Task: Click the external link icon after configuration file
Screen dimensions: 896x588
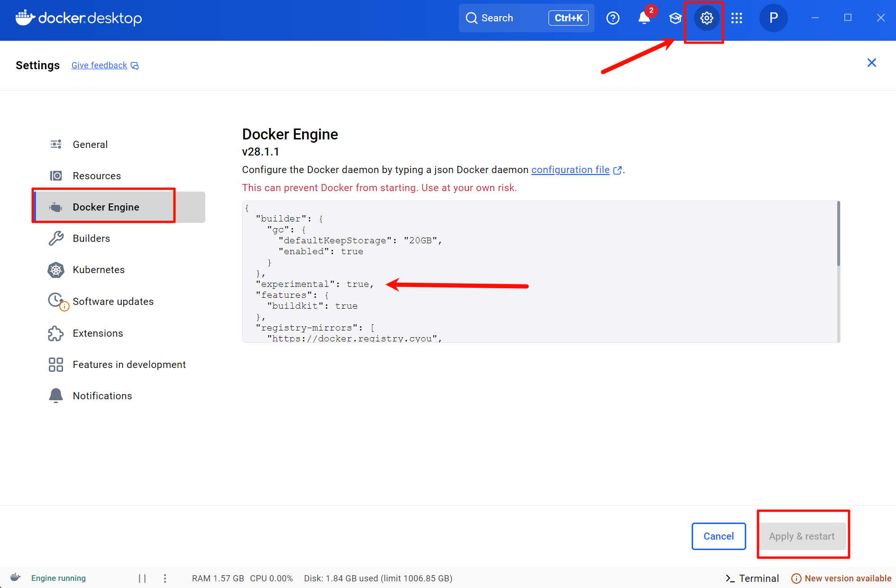Action: click(617, 170)
